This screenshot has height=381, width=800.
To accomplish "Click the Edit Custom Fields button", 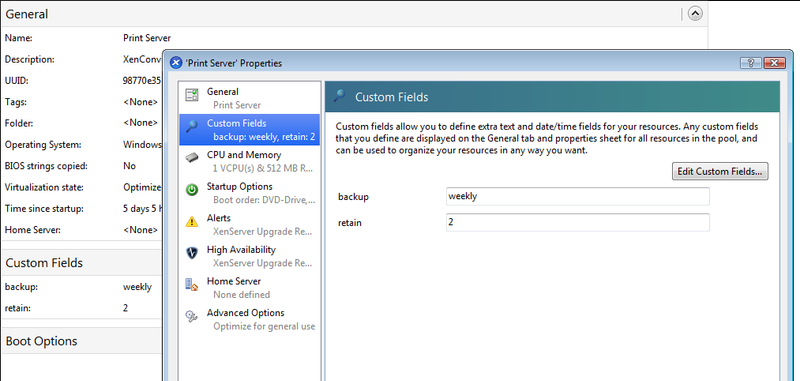I will [720, 171].
